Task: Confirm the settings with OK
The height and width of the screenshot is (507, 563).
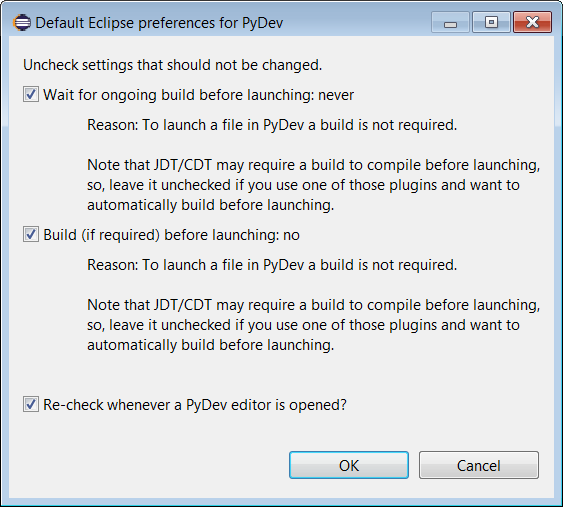Action: (x=349, y=465)
